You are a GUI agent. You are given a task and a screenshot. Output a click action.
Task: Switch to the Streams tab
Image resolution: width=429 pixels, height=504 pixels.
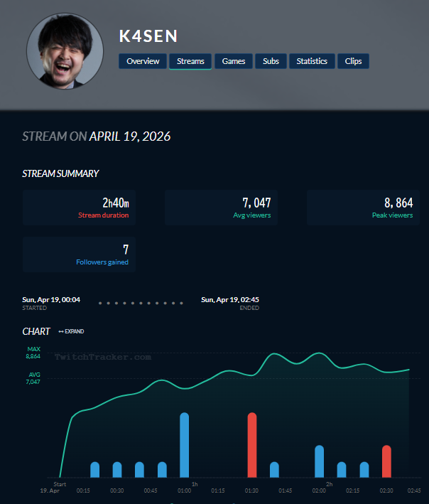point(190,61)
